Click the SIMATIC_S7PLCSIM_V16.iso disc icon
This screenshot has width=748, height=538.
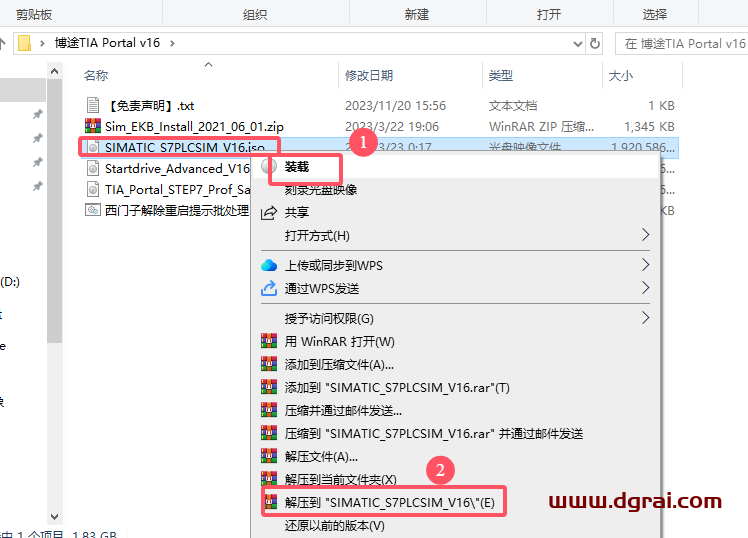click(93, 147)
